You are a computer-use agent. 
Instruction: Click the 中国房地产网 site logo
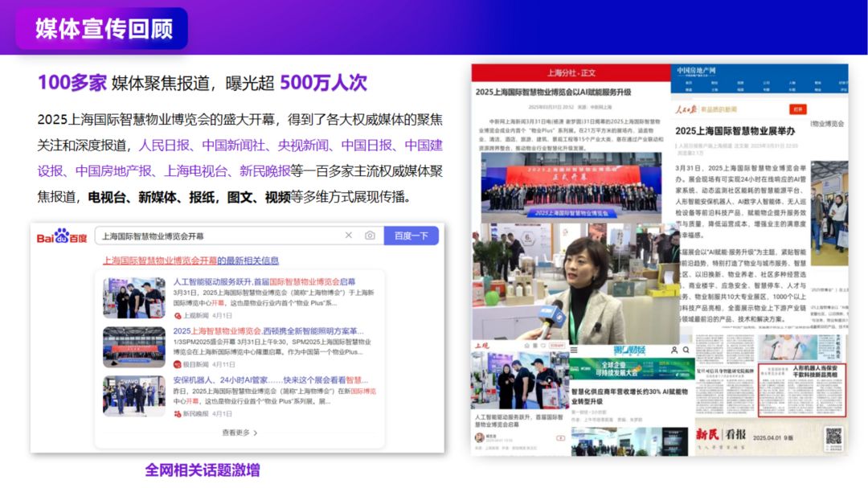[696, 71]
